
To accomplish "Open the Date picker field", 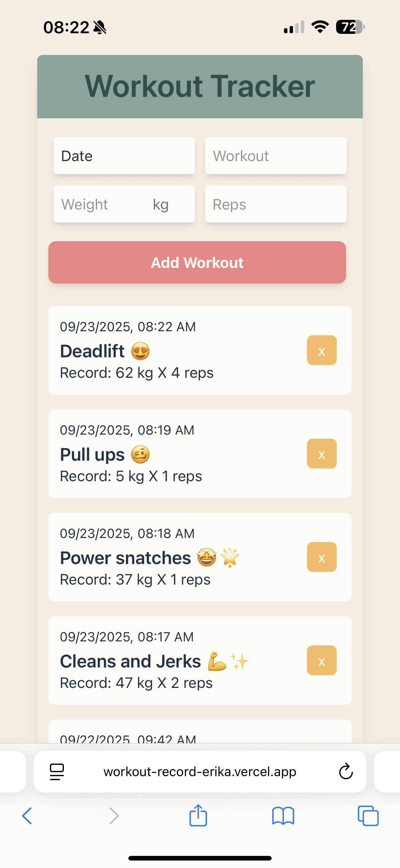I will 124,156.
